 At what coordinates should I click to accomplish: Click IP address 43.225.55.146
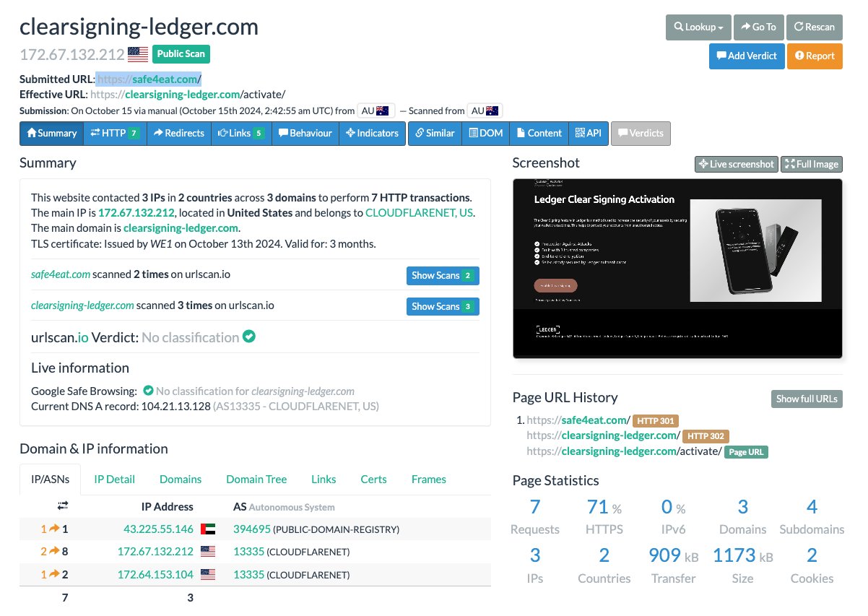point(159,529)
